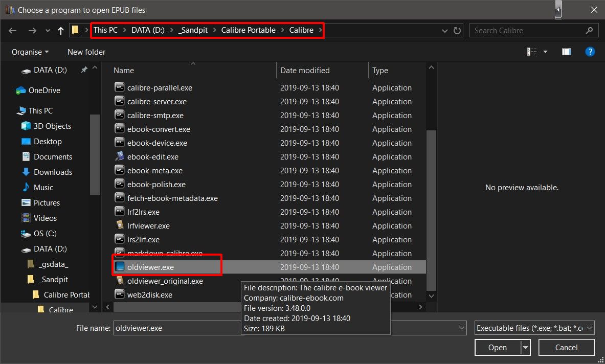This screenshot has width=605, height=364.
Task: Refresh the Calibre folder view
Action: click(x=457, y=31)
